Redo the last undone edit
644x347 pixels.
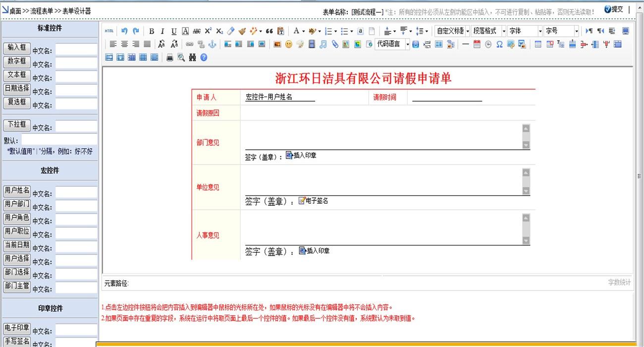[136, 31]
